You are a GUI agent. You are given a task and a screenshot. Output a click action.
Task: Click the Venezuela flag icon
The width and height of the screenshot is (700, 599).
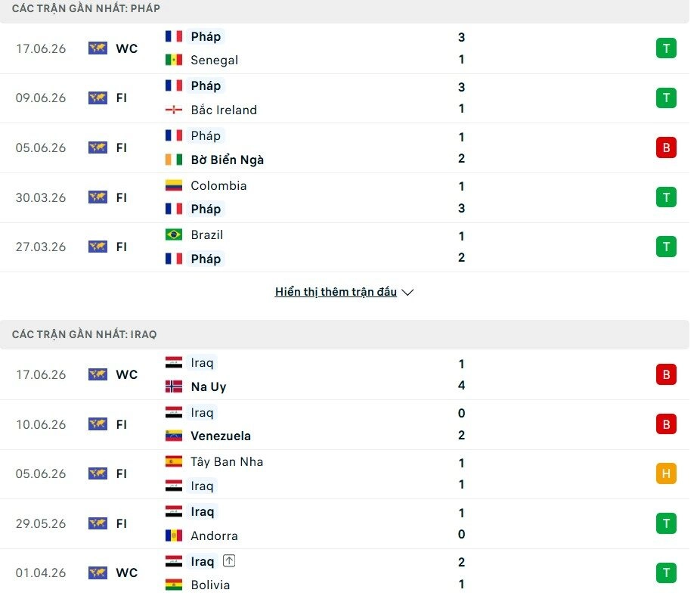pos(174,436)
